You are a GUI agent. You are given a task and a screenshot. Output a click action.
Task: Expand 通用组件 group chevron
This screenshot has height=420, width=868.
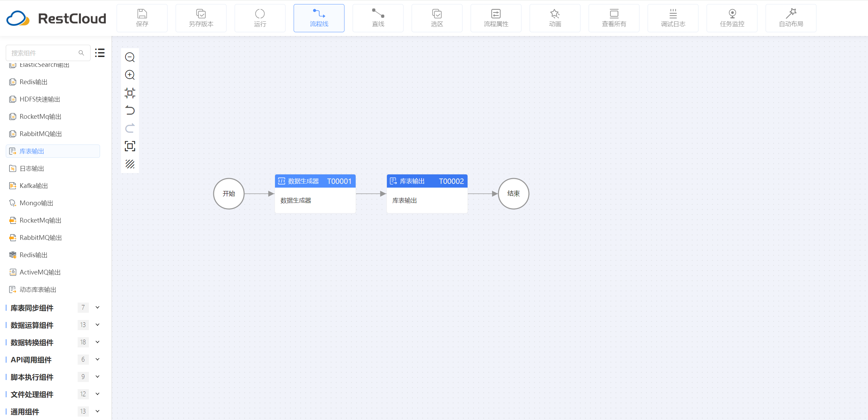tap(98, 411)
